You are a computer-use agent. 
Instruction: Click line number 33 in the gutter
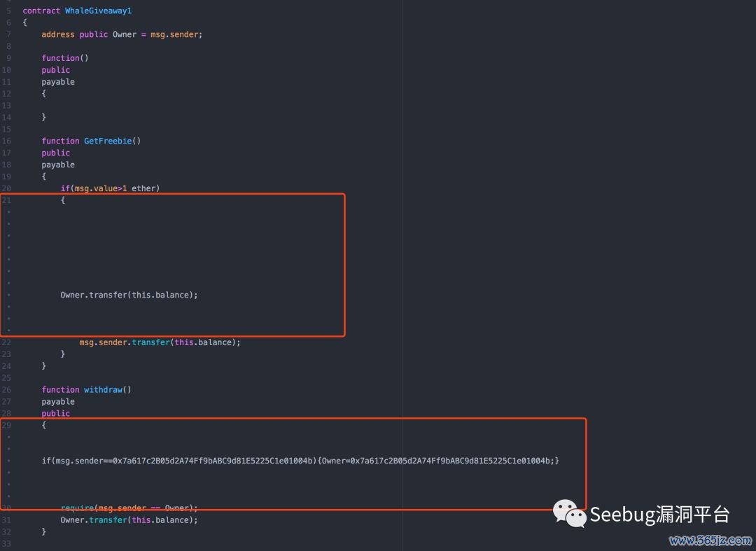click(x=6, y=544)
